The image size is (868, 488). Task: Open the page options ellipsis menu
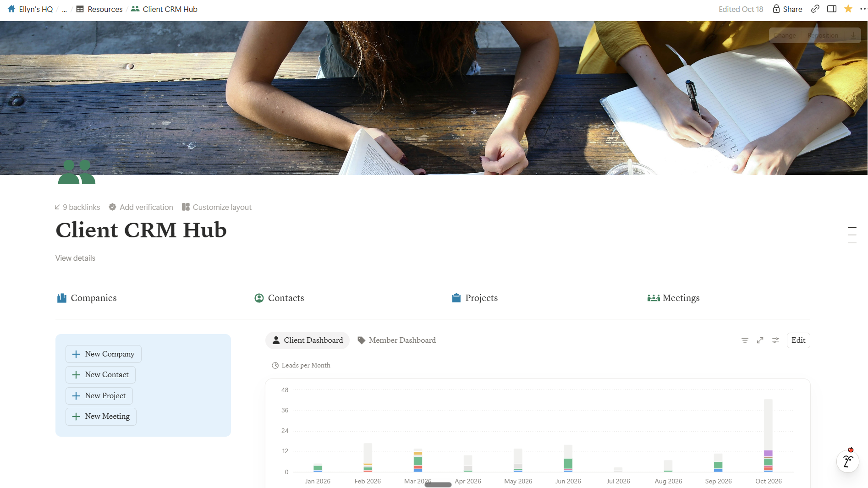[x=863, y=9]
